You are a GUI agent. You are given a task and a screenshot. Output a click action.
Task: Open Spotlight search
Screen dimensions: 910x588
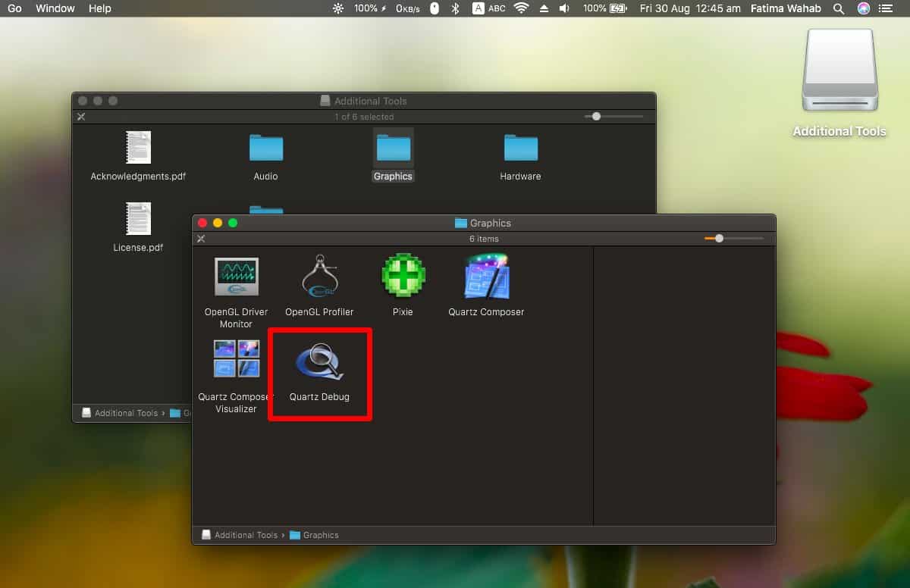pyautogui.click(x=838, y=8)
